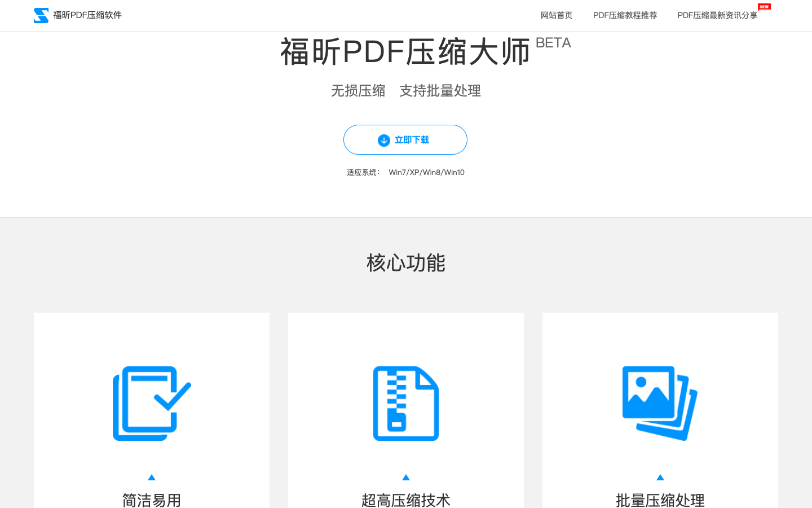Select the 简洁易用 card title
The height and width of the screenshot is (508, 812).
(152, 500)
